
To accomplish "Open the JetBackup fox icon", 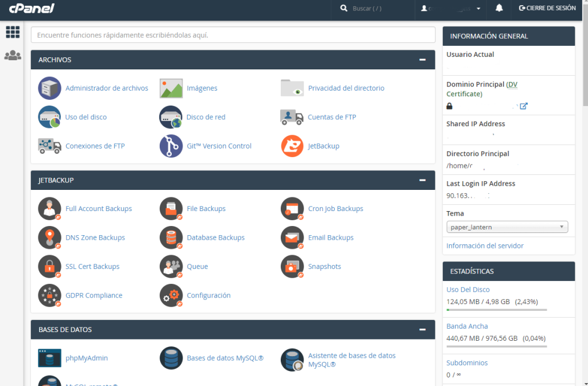I will pos(292,146).
